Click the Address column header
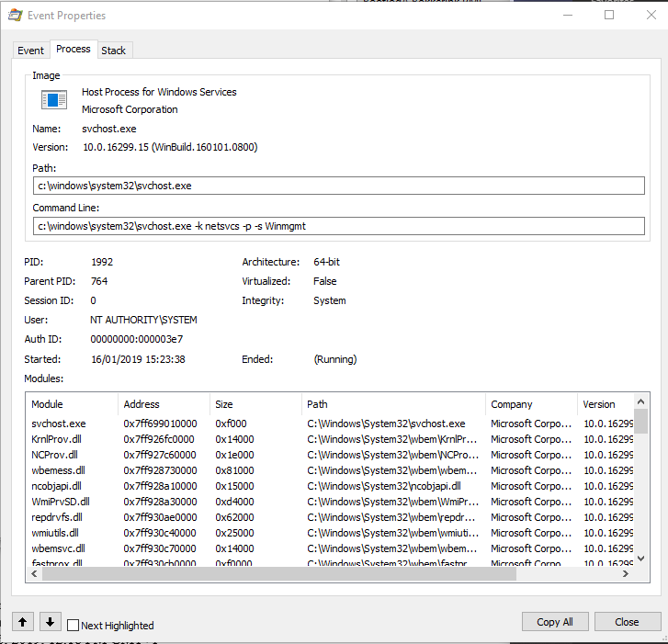 click(x=164, y=404)
